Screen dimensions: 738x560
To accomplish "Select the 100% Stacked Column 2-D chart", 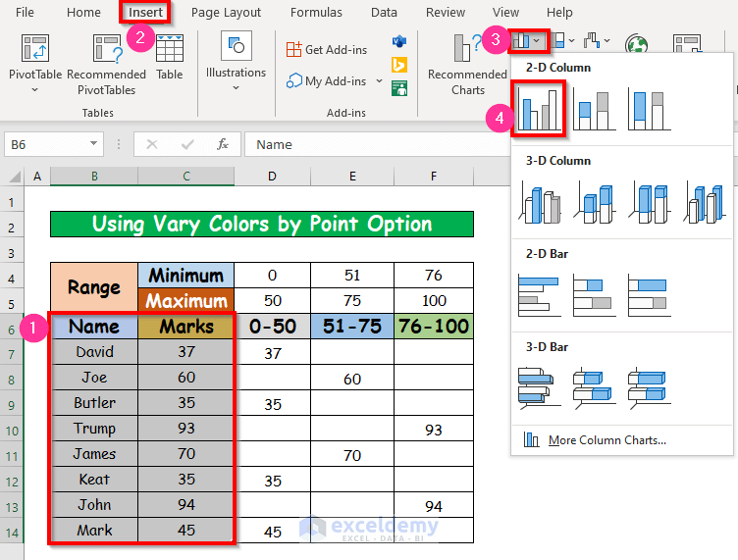I will [649, 109].
